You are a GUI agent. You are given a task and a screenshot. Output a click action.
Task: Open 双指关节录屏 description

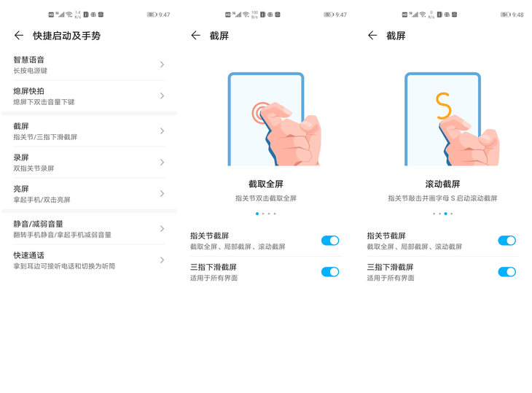[34, 168]
